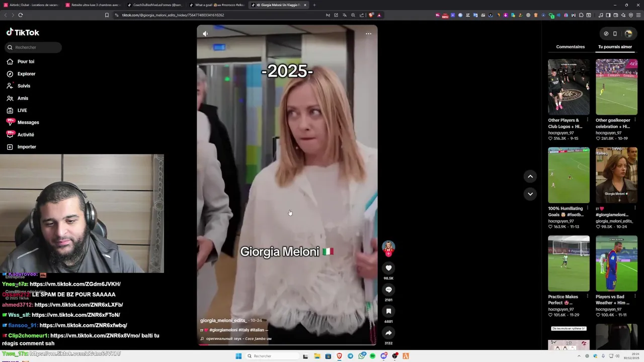Mute the TikTok video sound
644x362 pixels.
coord(205,34)
